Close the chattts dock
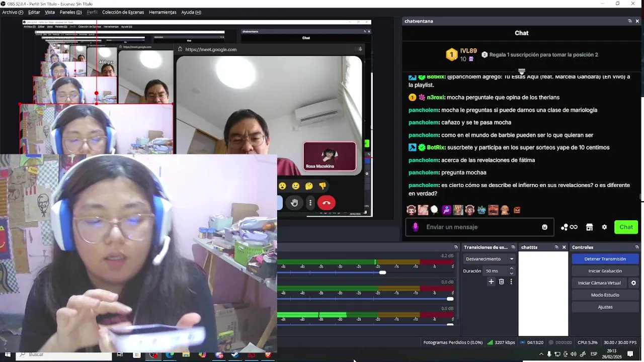The height and width of the screenshot is (362, 644). 564,247
